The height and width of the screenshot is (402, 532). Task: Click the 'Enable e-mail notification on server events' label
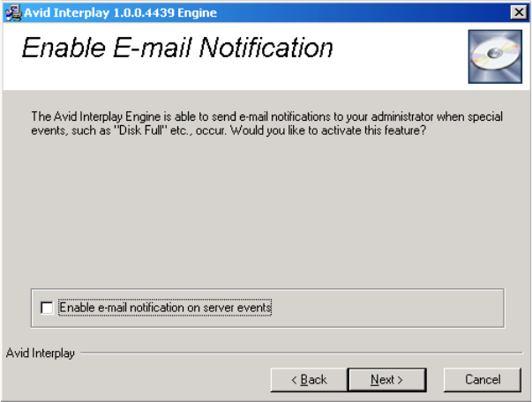pyautogui.click(x=165, y=308)
